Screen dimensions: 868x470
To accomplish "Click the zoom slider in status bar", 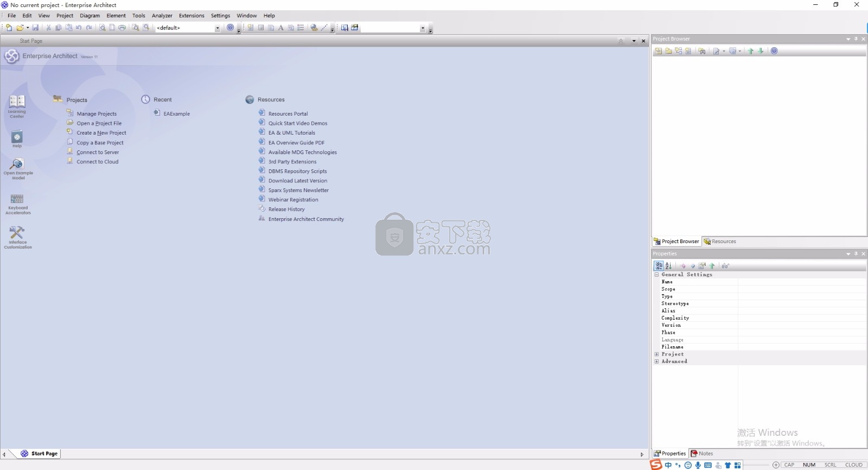I will point(757,465).
